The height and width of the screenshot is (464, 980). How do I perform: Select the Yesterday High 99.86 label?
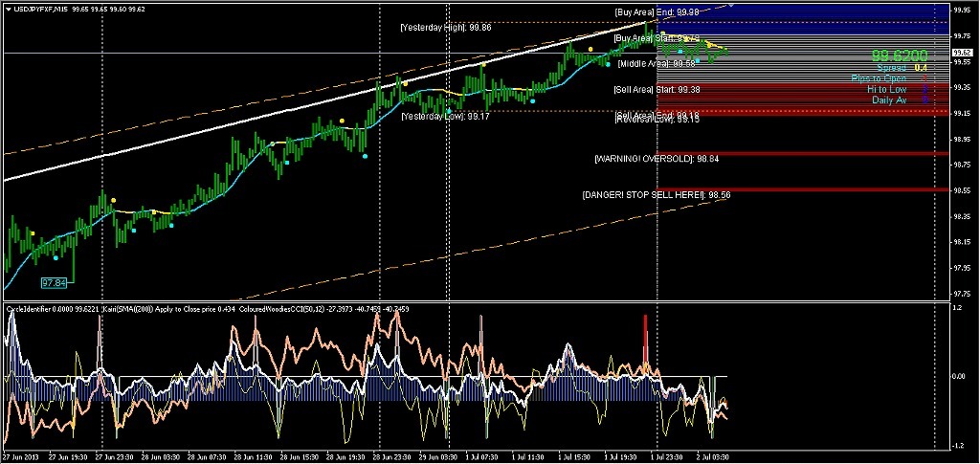pyautogui.click(x=446, y=28)
